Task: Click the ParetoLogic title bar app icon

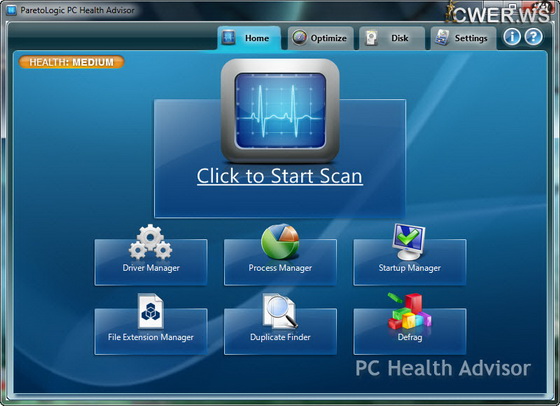Action: pos(11,10)
